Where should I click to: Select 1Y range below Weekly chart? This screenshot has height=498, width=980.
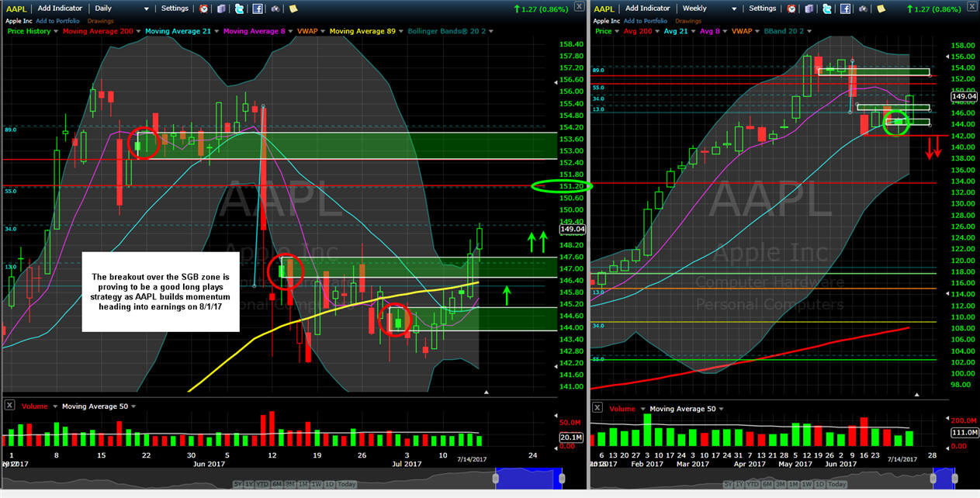click(x=739, y=484)
